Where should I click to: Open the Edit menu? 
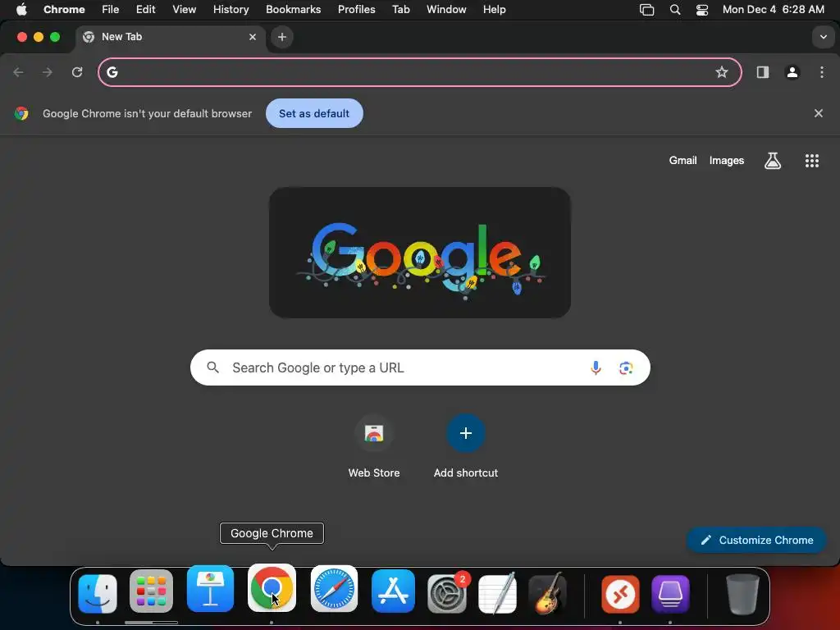point(145,9)
